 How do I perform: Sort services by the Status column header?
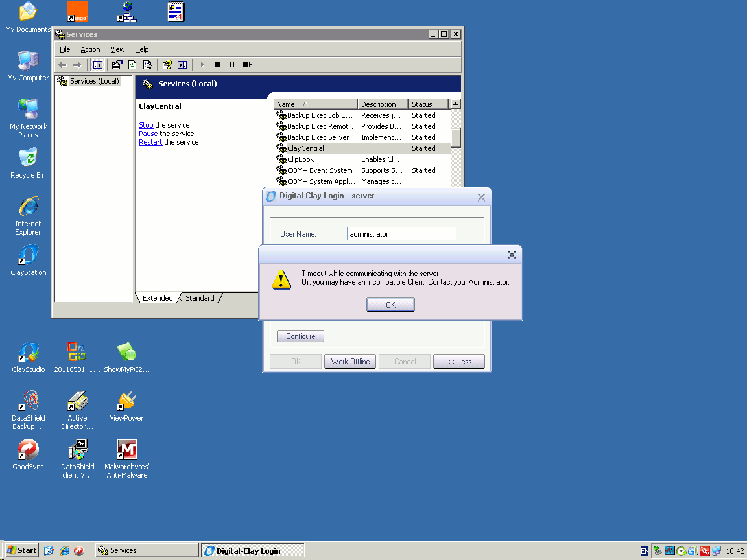[x=428, y=104]
